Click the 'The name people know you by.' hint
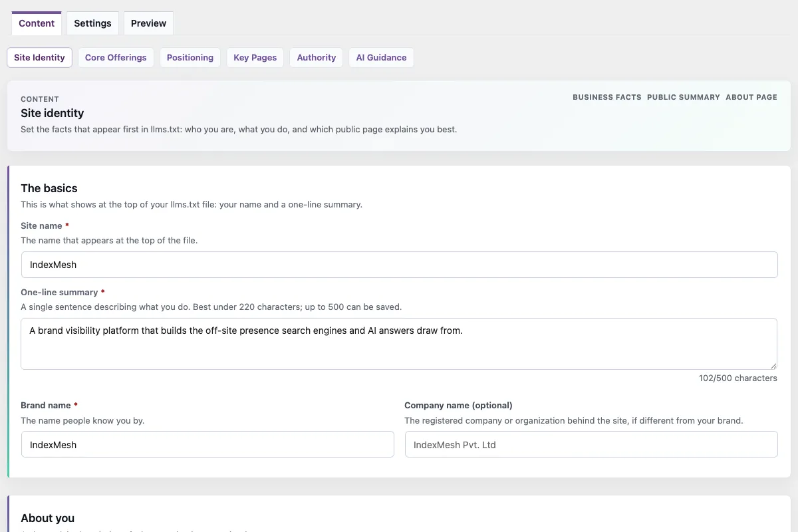 82,420
